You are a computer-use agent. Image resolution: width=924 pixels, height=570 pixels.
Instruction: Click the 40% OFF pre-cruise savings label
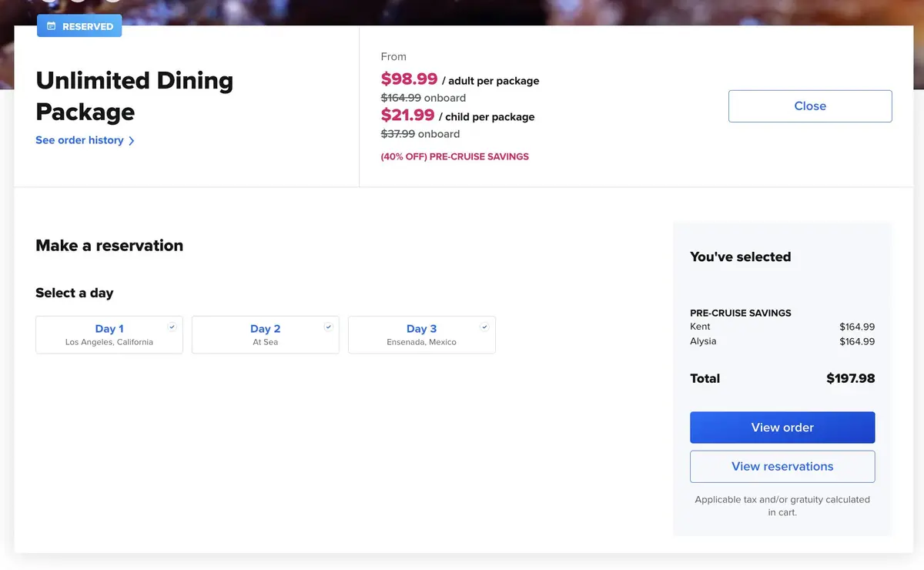pos(454,156)
